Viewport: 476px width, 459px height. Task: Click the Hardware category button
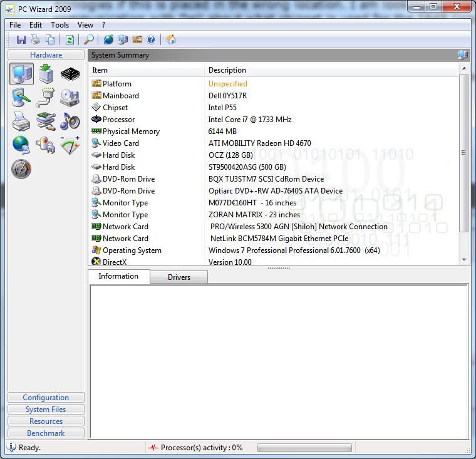pos(46,55)
